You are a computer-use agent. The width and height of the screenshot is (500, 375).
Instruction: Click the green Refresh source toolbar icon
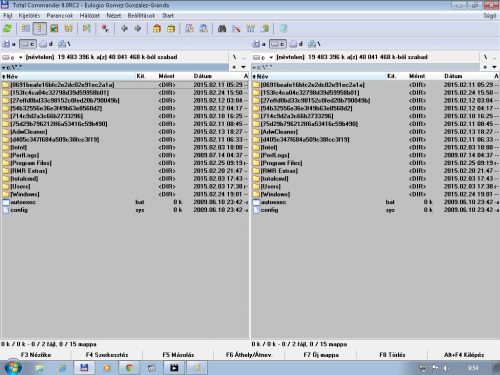(x=7, y=29)
